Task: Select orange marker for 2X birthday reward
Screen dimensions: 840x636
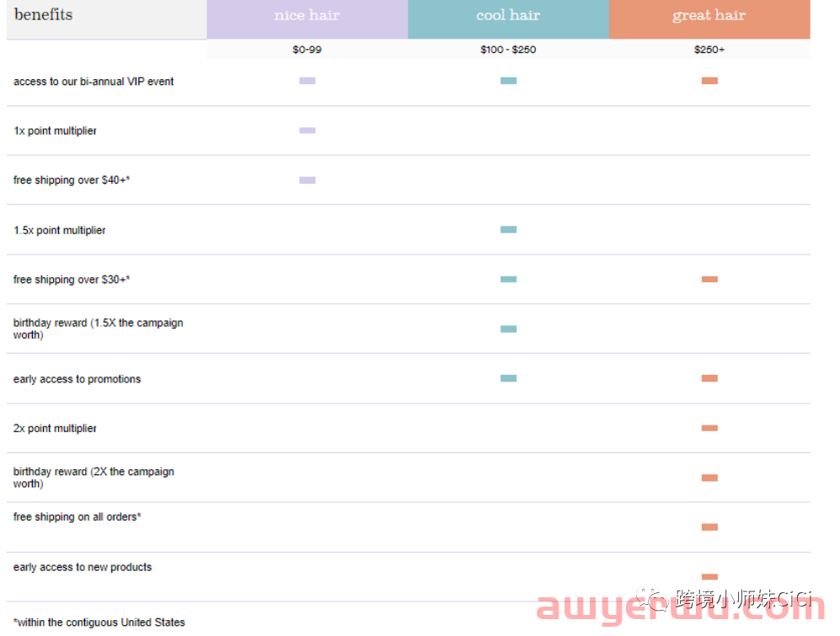Action: (709, 478)
